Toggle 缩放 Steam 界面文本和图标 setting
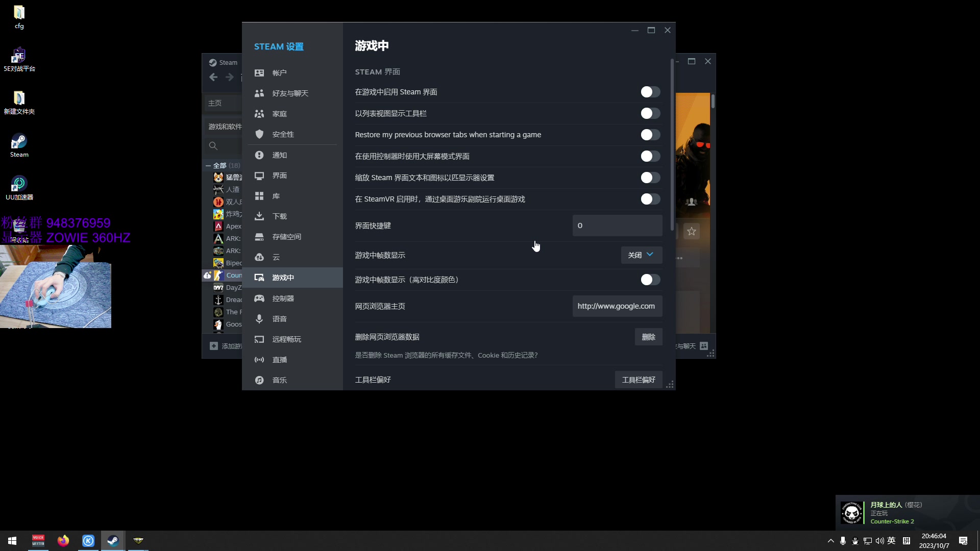Screen dimensions: 980x551 (x=650, y=178)
